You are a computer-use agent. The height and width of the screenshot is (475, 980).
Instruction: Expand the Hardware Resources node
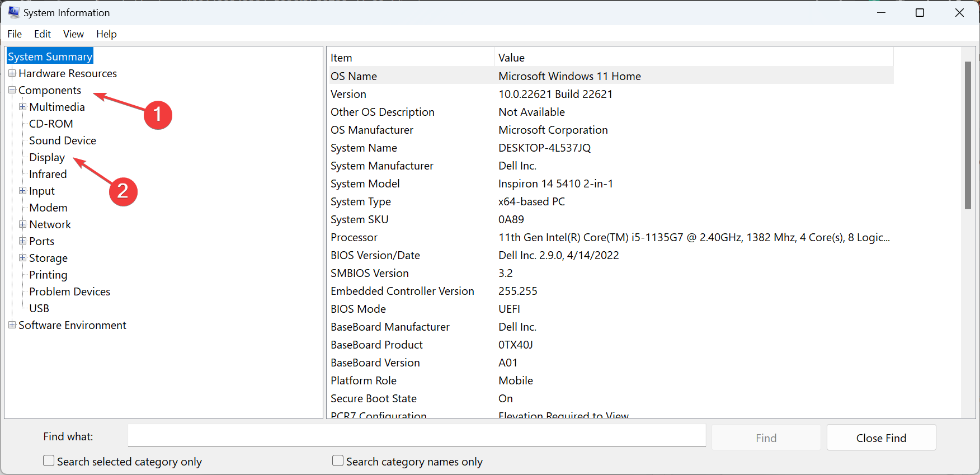point(12,73)
